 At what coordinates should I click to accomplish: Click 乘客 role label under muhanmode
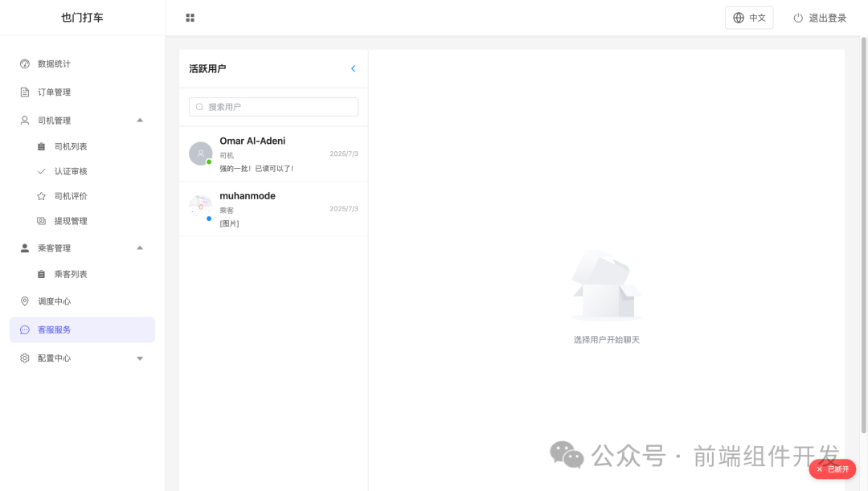point(227,211)
